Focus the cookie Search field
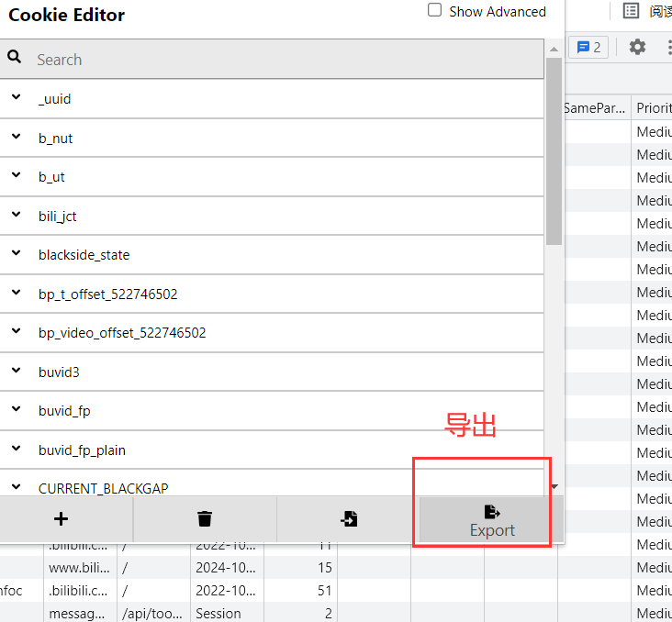This screenshot has height=622, width=672. coord(272,59)
